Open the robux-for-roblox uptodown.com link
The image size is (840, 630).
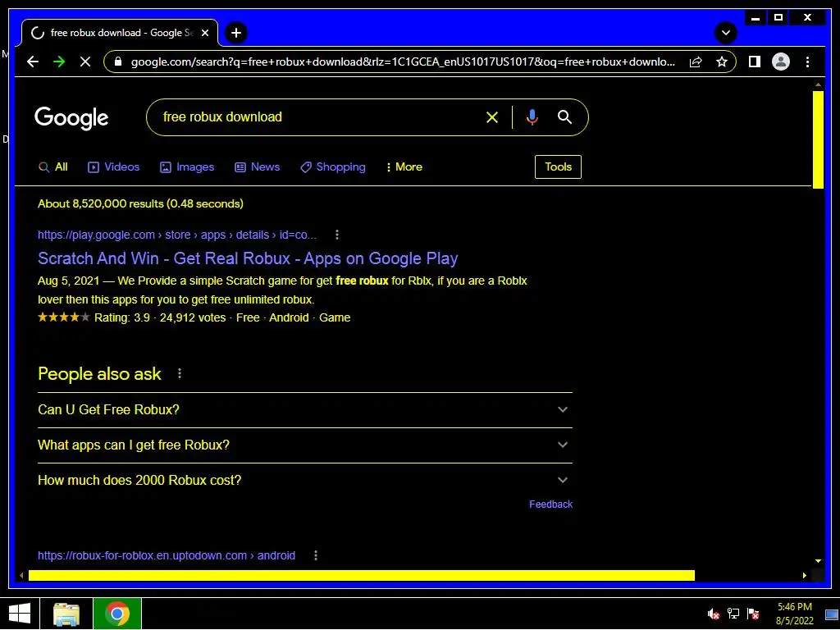click(166, 555)
